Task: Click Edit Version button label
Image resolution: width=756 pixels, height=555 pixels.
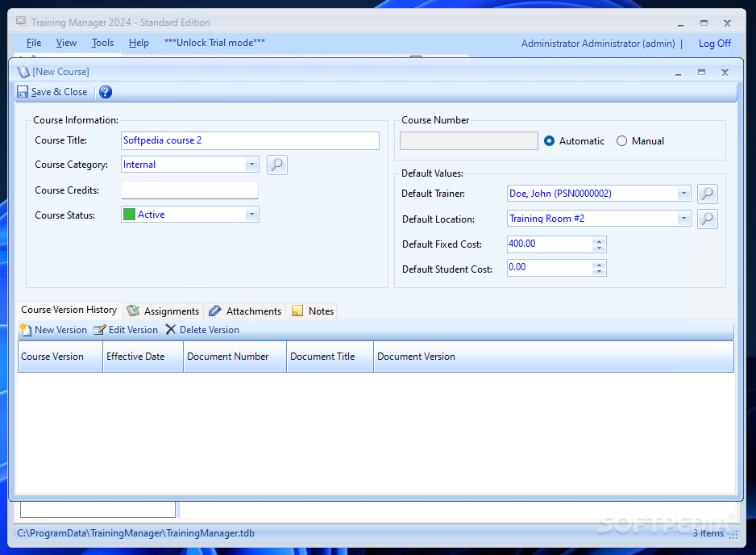Action: pyautogui.click(x=133, y=330)
